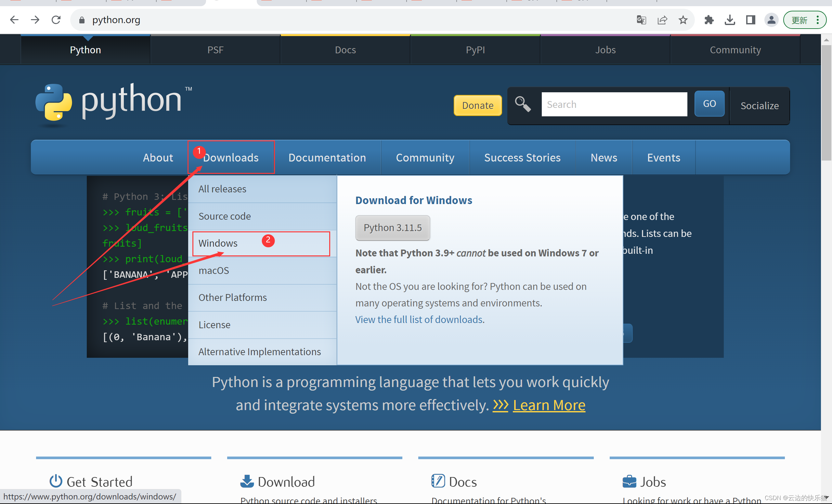Screen dimensions: 832x504
Task: Open the Downloads nav menu
Action: pyautogui.click(x=231, y=158)
